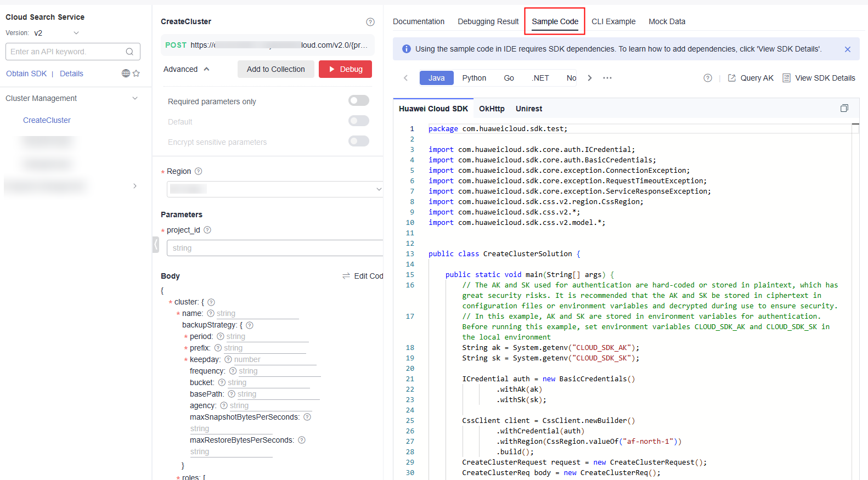Viewport: 868px width, 480px height.
Task: Open the Mock Data tab
Action: 667,21
